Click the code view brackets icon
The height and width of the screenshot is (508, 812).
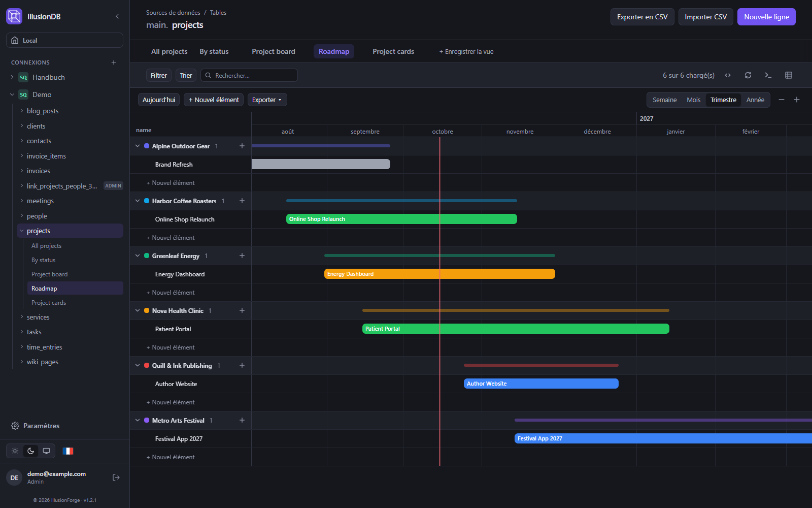(x=728, y=75)
